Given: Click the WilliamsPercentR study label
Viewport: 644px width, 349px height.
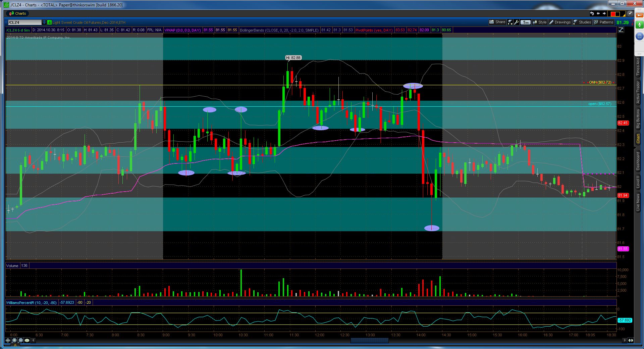Looking at the screenshot, I should 32,303.
